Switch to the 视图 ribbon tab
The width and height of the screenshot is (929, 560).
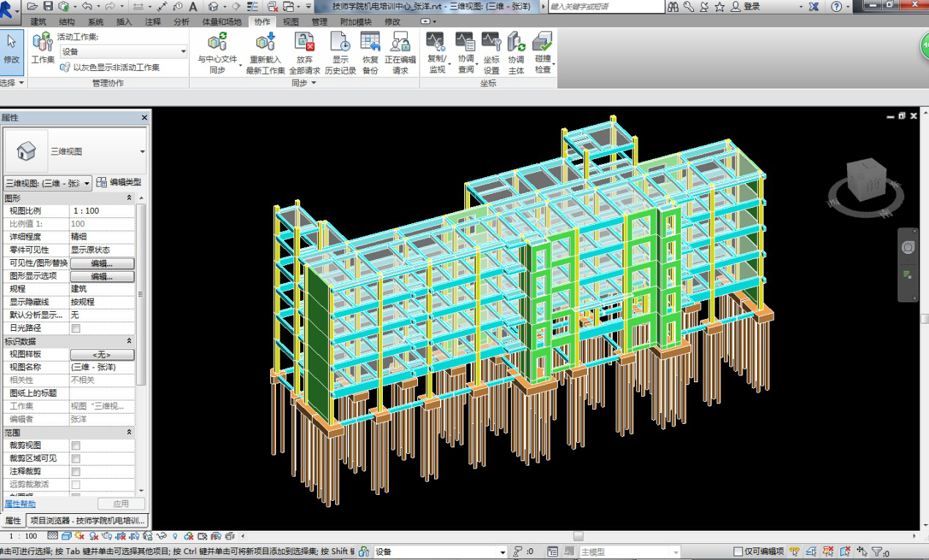point(291,22)
